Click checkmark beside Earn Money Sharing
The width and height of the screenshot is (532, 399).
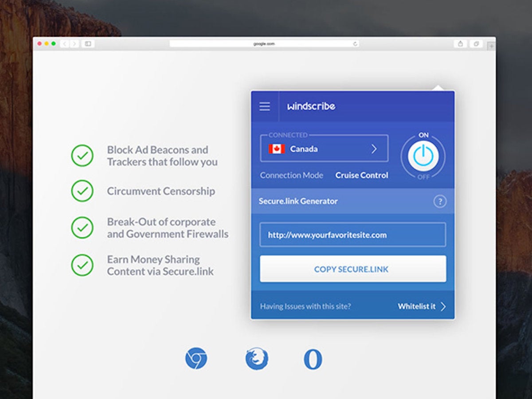pyautogui.click(x=82, y=265)
